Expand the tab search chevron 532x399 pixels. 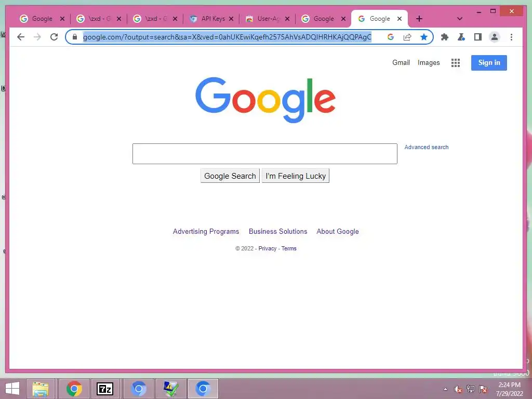(459, 19)
